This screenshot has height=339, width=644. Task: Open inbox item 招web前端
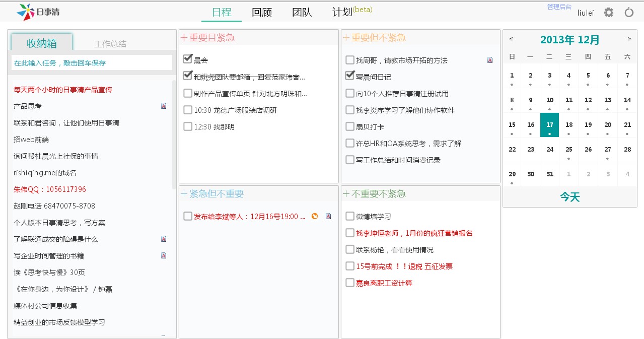click(x=31, y=140)
